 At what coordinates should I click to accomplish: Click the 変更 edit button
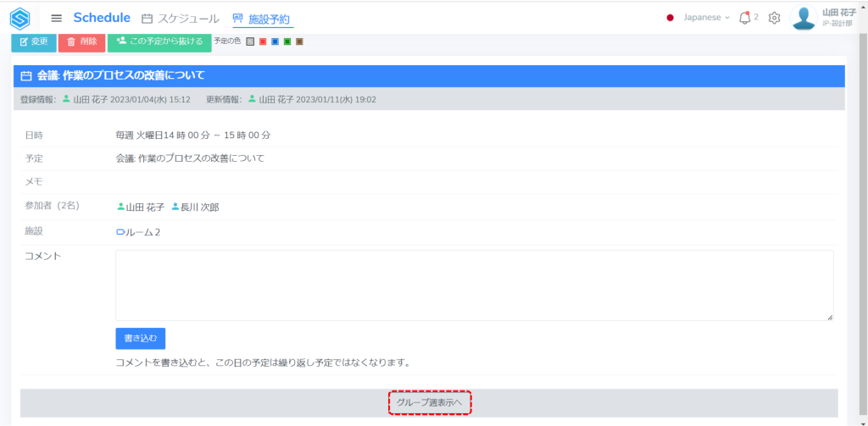tap(34, 41)
